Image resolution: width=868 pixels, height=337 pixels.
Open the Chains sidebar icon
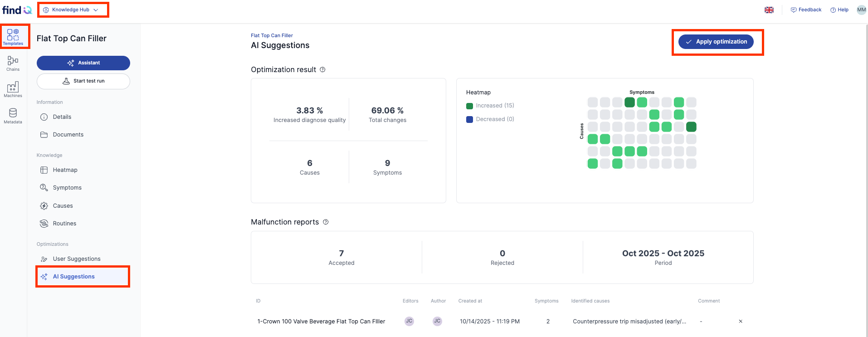pyautogui.click(x=13, y=63)
